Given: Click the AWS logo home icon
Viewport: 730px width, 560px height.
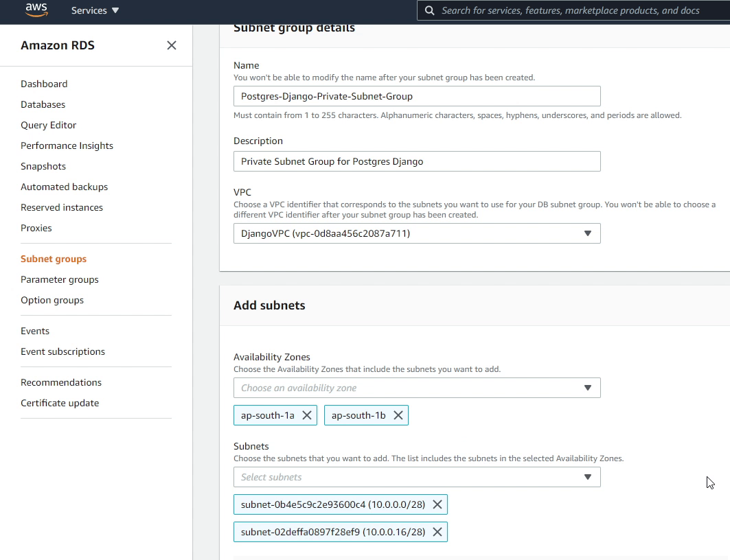Looking at the screenshot, I should pos(36,10).
